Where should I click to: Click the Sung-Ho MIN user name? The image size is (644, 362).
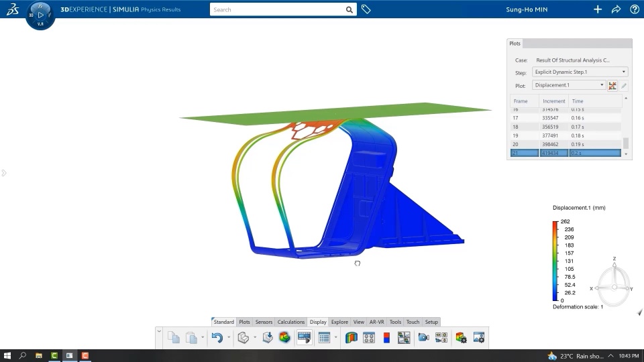click(527, 9)
